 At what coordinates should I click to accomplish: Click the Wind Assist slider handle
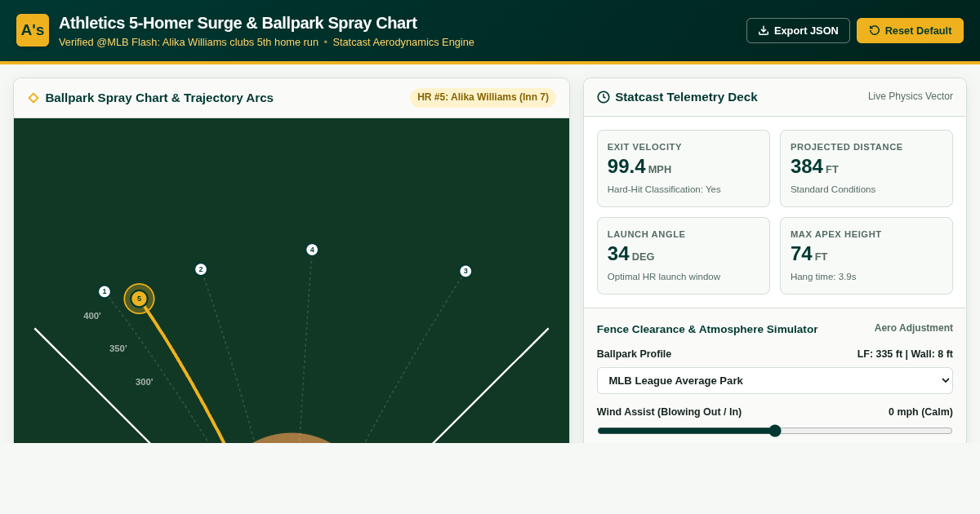pos(775,431)
